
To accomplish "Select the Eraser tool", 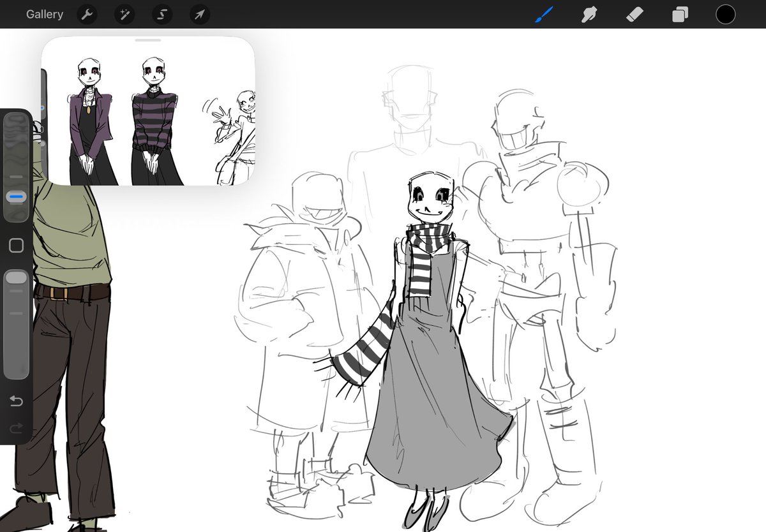I will [635, 14].
